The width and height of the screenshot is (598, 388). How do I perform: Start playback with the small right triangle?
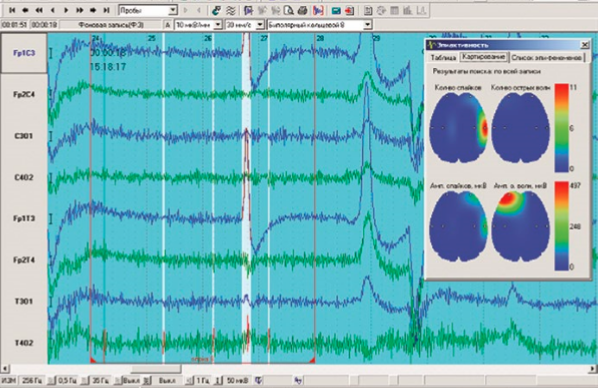click(x=66, y=10)
